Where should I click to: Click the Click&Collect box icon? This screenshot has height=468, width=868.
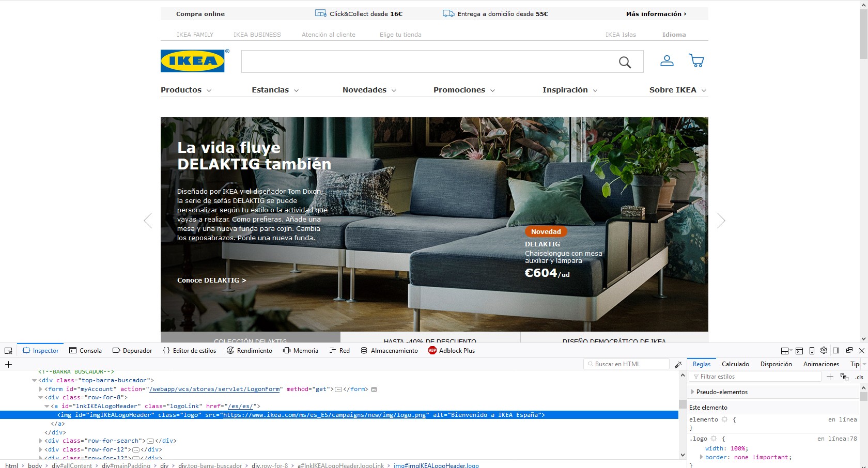pyautogui.click(x=320, y=13)
